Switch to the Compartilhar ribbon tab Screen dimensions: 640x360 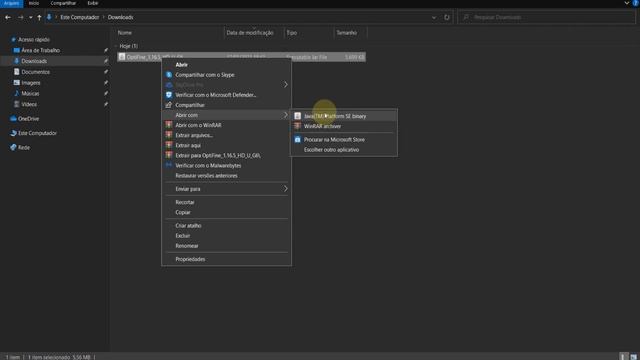(63, 3)
